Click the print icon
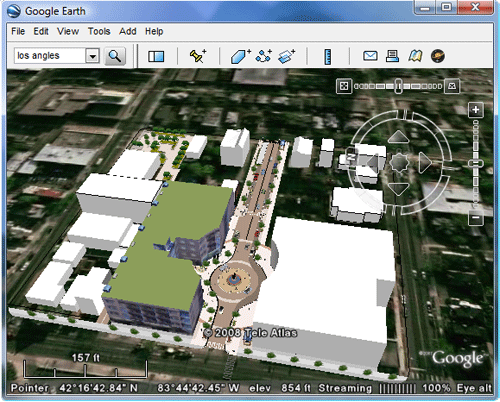500x402 pixels. tap(392, 56)
